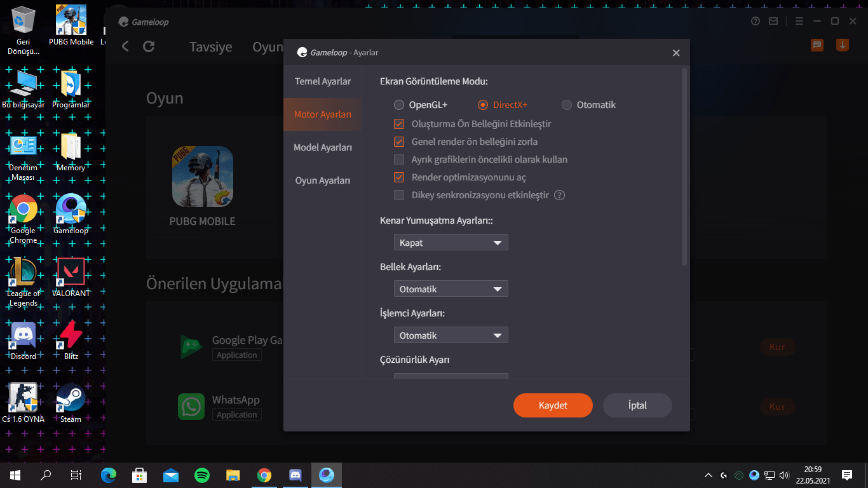The height and width of the screenshot is (488, 868).
Task: Click the Gameloop refresh icon
Action: tap(149, 46)
